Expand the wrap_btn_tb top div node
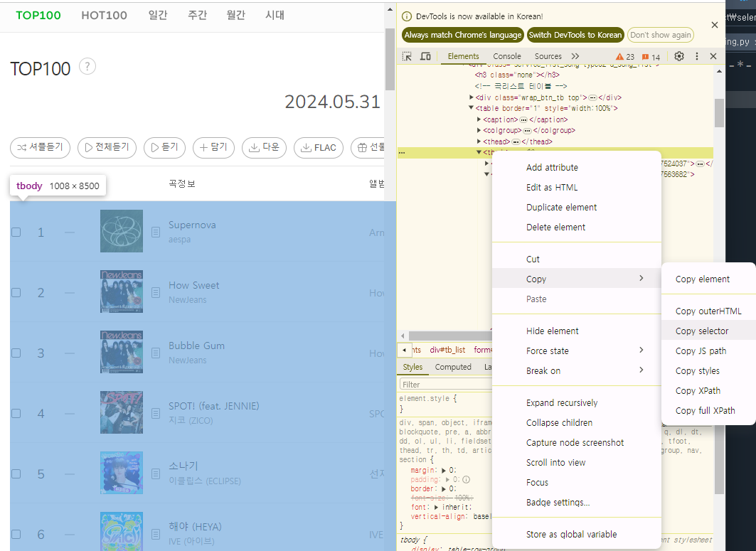The image size is (756, 551). pyautogui.click(x=472, y=97)
